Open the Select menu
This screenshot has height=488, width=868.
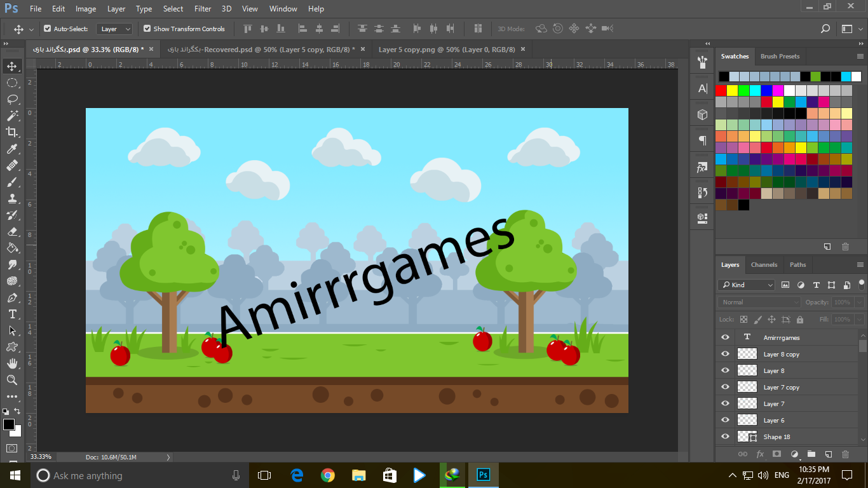pos(173,9)
